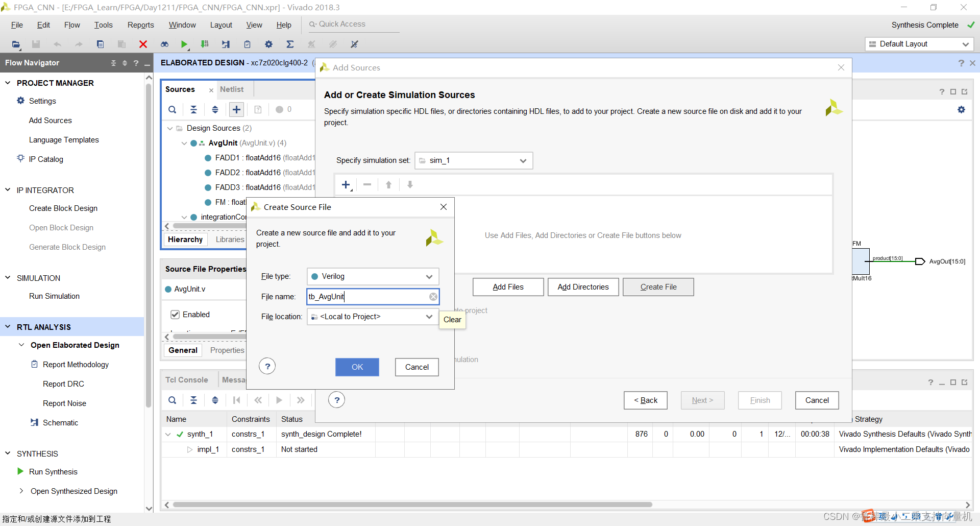
Task: Click search icon in the Sources panel
Action: pyautogui.click(x=173, y=109)
